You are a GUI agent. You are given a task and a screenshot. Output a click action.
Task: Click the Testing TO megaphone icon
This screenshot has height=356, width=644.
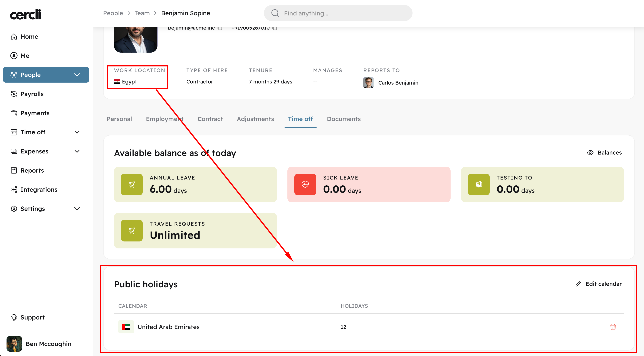[x=479, y=185]
